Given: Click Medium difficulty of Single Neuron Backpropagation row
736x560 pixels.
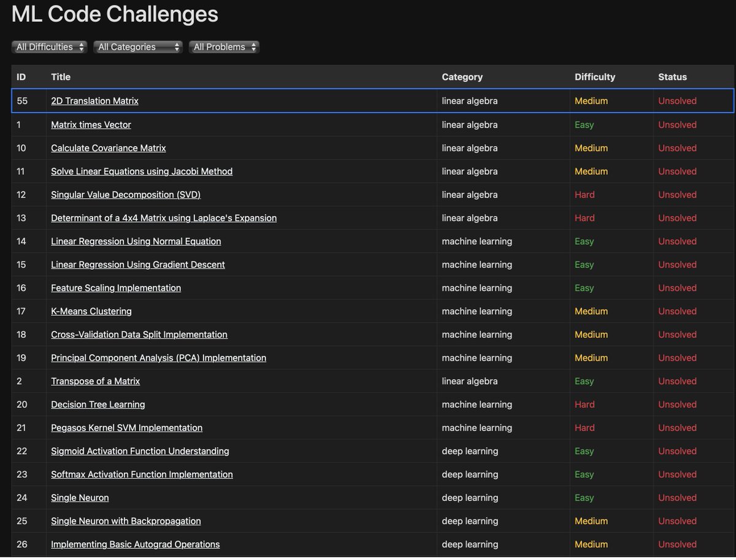Looking at the screenshot, I should click(x=591, y=521).
